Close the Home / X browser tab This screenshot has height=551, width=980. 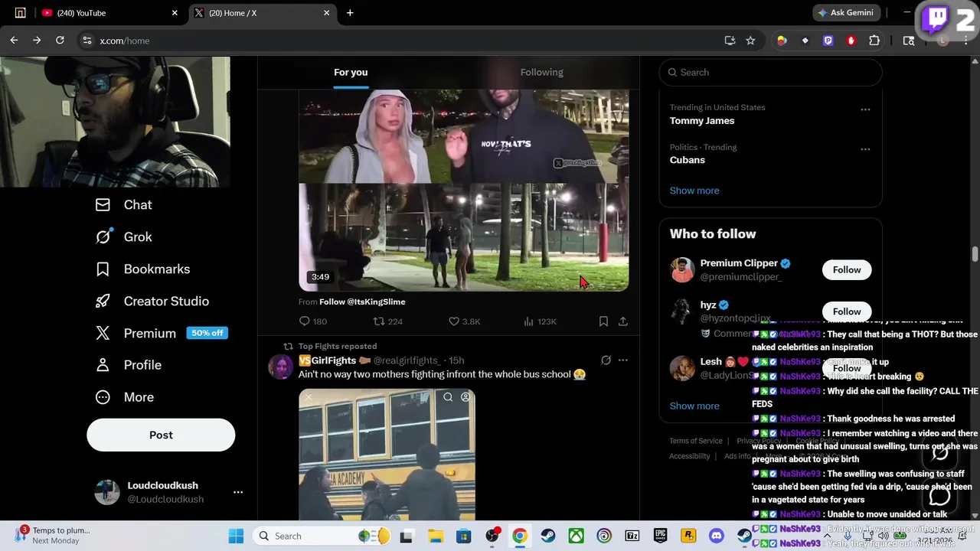tap(327, 13)
